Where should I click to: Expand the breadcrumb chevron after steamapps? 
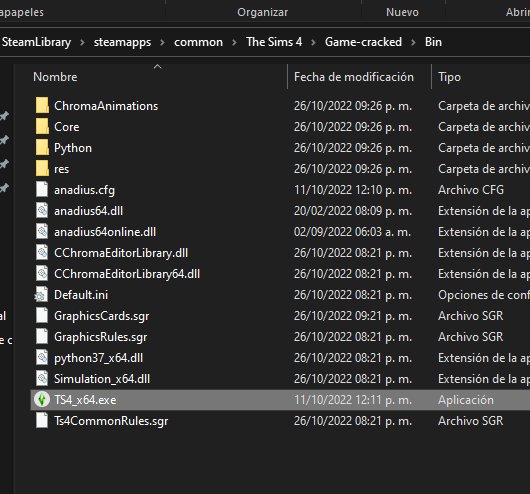tap(162, 43)
